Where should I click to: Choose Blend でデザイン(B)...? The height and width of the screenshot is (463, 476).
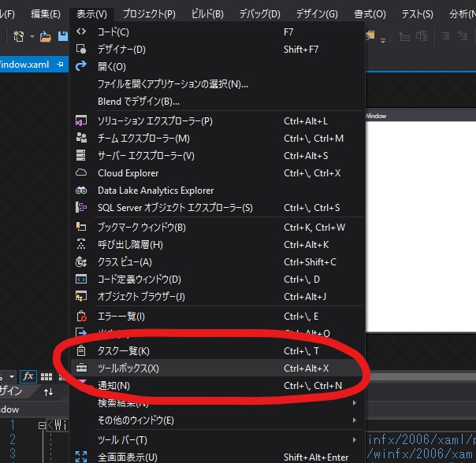coord(217,102)
